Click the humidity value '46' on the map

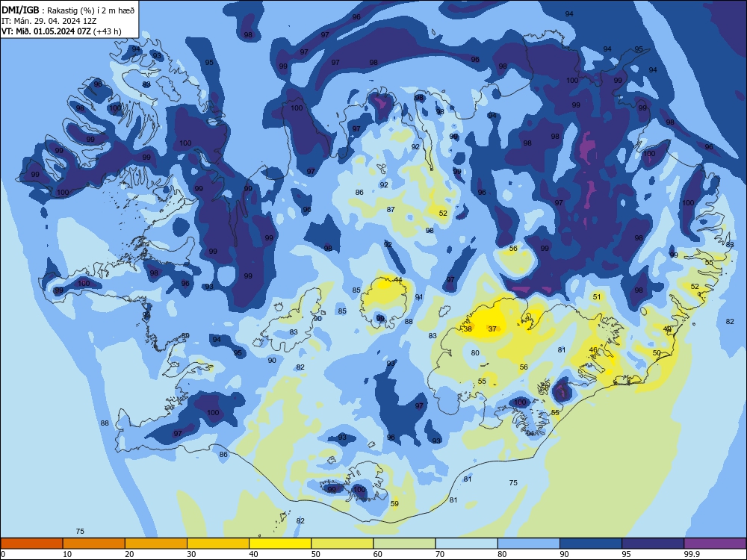(593, 349)
